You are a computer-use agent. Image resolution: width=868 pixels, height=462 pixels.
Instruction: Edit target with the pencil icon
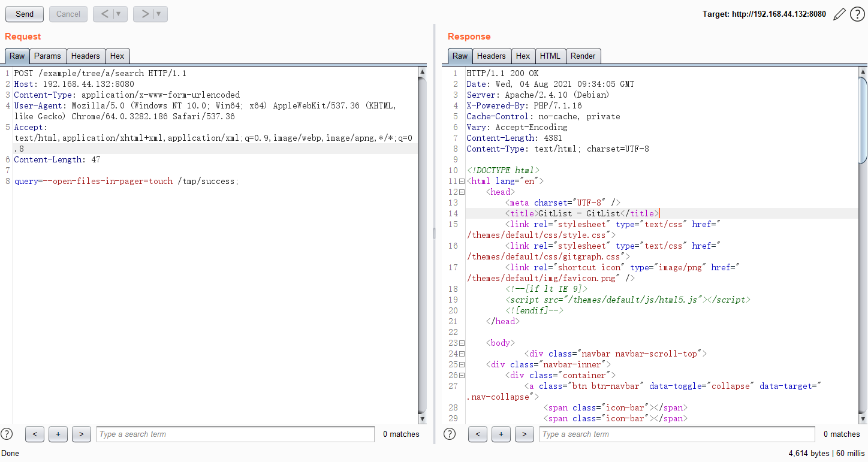coord(839,14)
